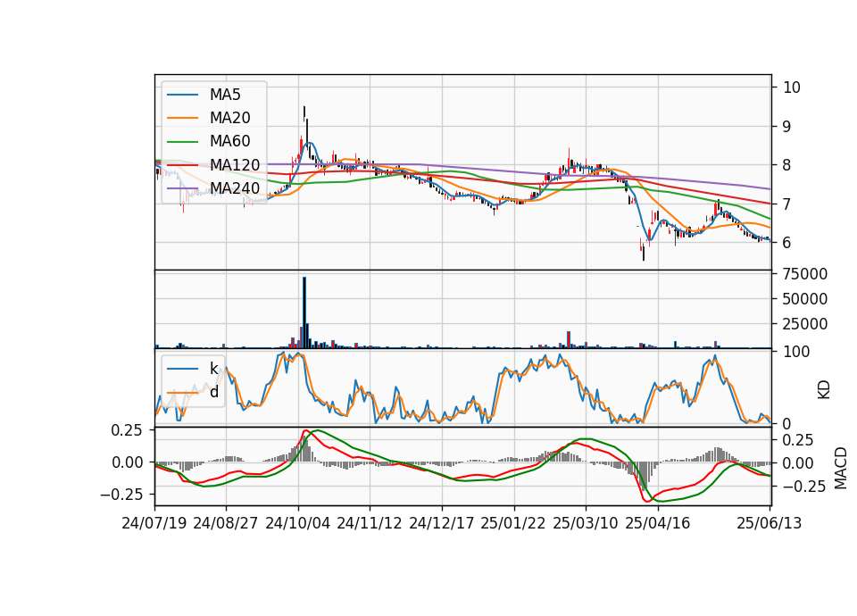Click price axis tick label 8
Viewport: 857px width, 616px height.
click(787, 165)
